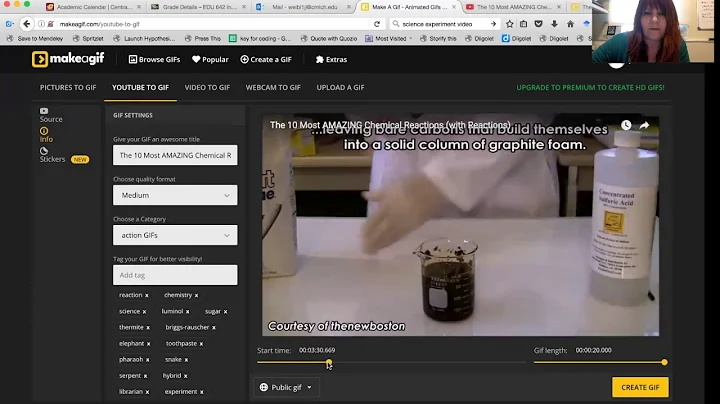Open the Source sidebar section
Viewport: 720px width, 404px height.
click(x=51, y=115)
